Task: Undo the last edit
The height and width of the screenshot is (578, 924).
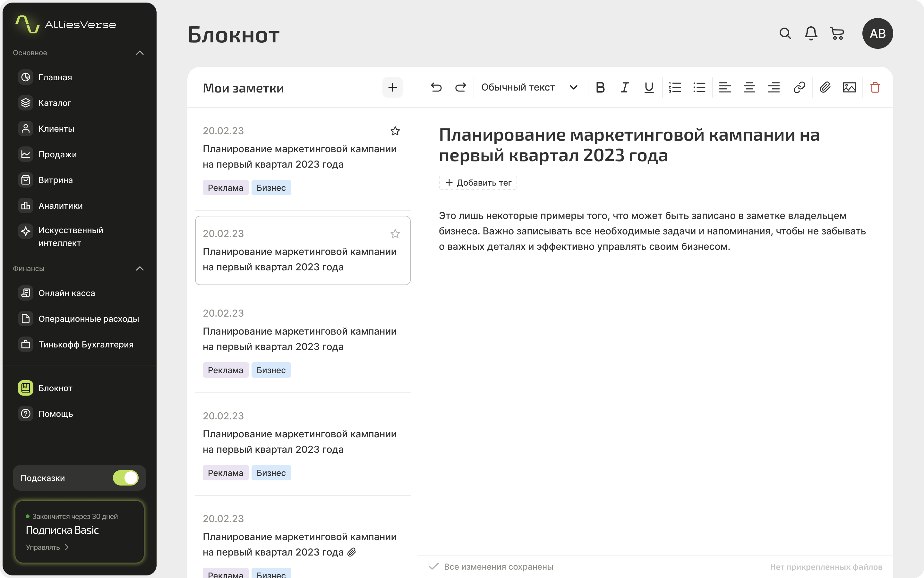Action: click(x=436, y=88)
